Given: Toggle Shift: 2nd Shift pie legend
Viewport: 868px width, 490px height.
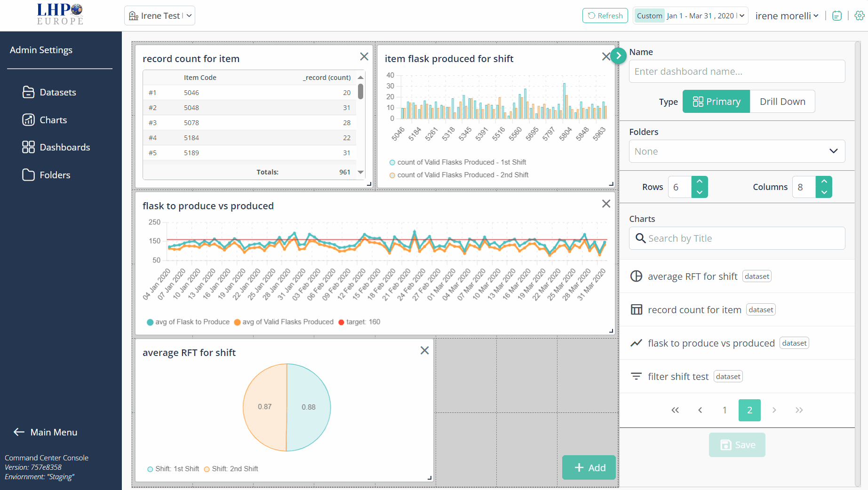Looking at the screenshot, I should [x=231, y=469].
